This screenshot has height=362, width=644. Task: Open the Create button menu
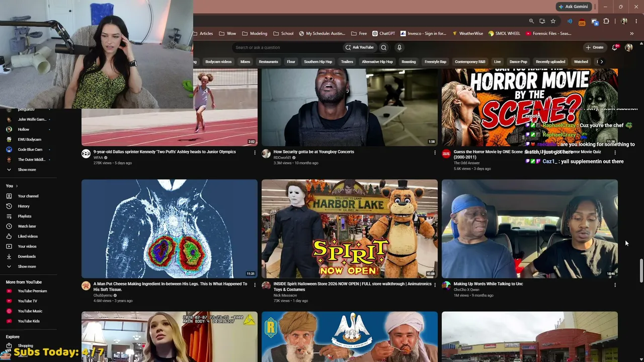(x=594, y=47)
